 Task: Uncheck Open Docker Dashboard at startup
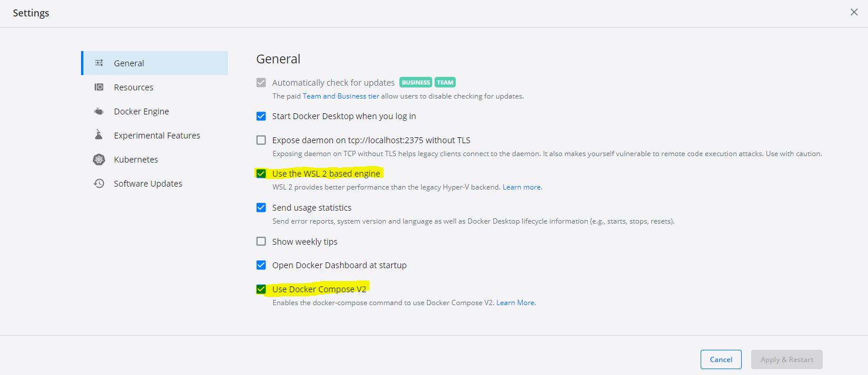pyautogui.click(x=261, y=265)
